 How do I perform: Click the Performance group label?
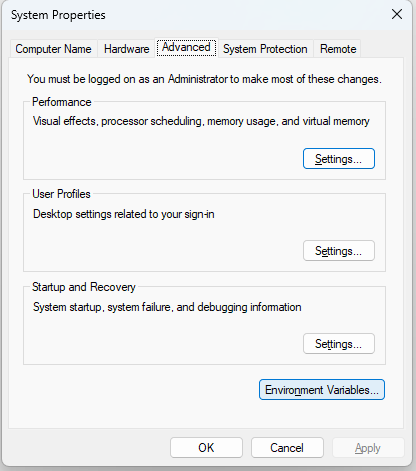click(62, 102)
